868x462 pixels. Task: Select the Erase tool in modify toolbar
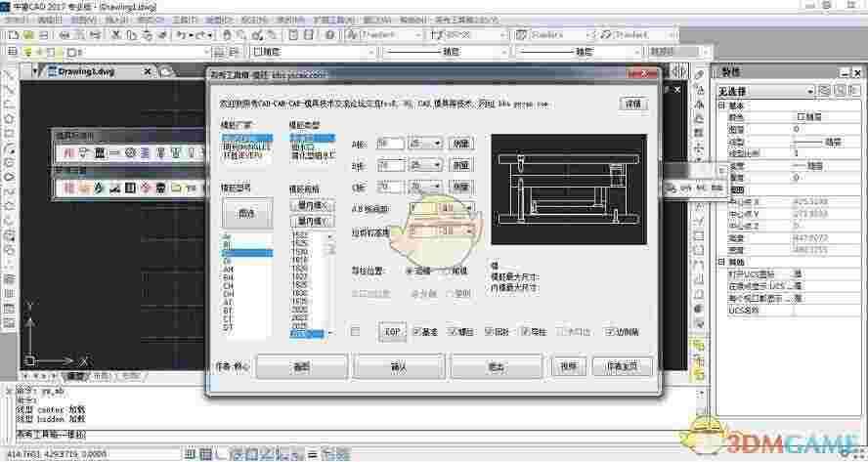(699, 75)
